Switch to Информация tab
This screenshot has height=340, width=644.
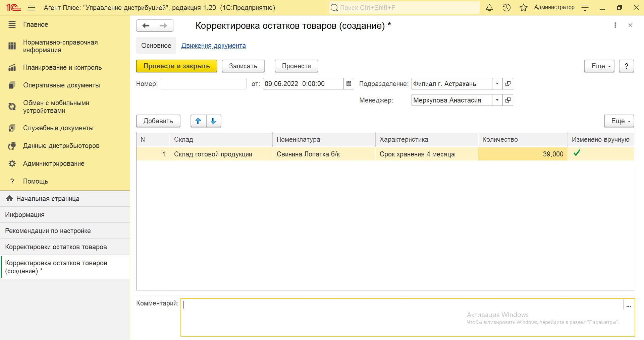pos(65,215)
